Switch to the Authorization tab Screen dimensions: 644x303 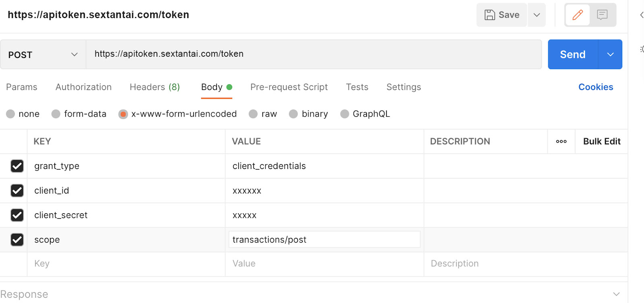83,87
